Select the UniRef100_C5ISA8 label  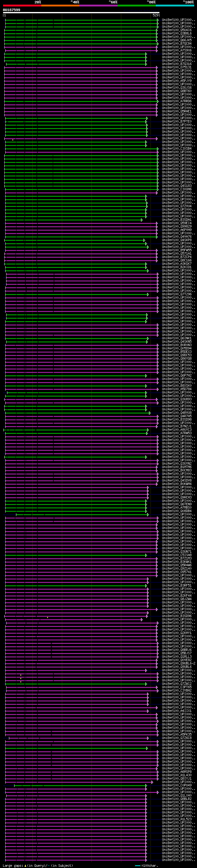tap(177, 555)
